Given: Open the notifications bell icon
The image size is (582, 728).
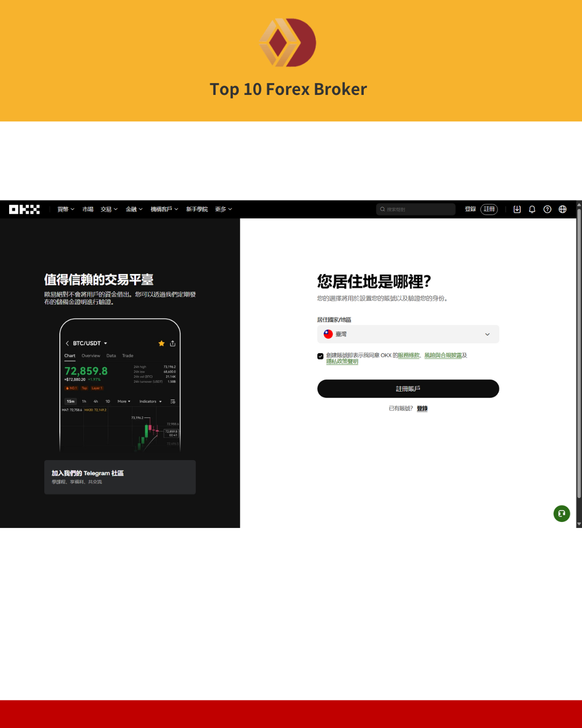Looking at the screenshot, I should click(532, 209).
